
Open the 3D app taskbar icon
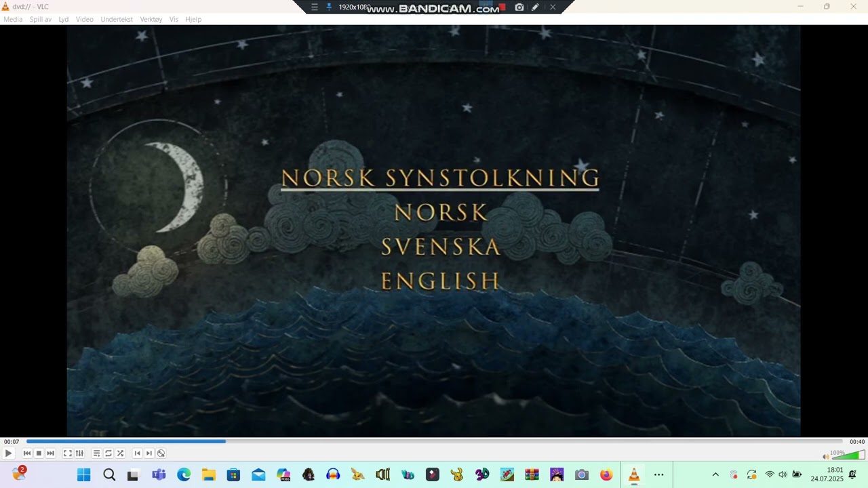tap(482, 475)
